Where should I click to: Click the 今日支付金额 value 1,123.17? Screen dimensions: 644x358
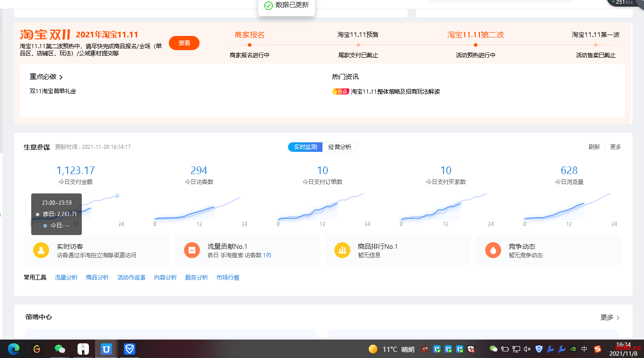click(x=76, y=170)
